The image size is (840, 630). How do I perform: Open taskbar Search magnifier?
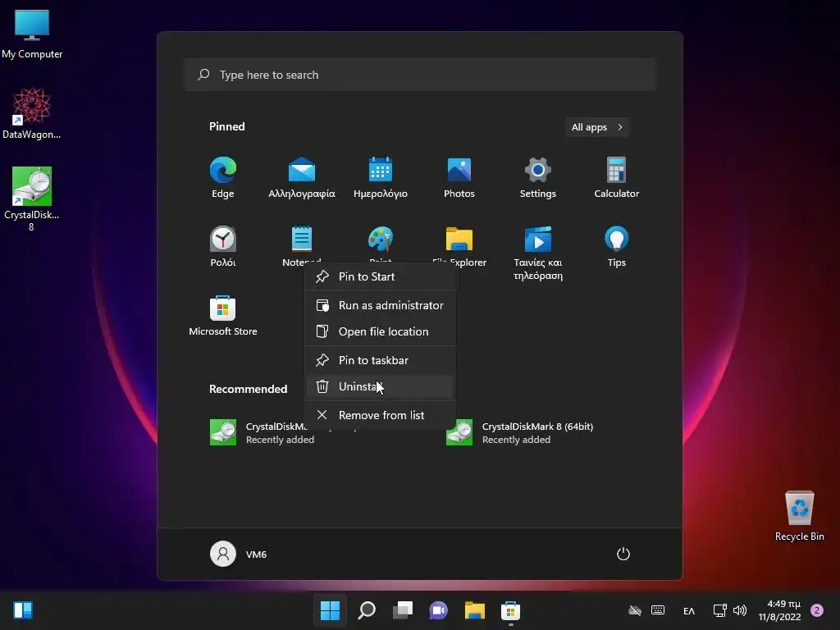click(367, 610)
